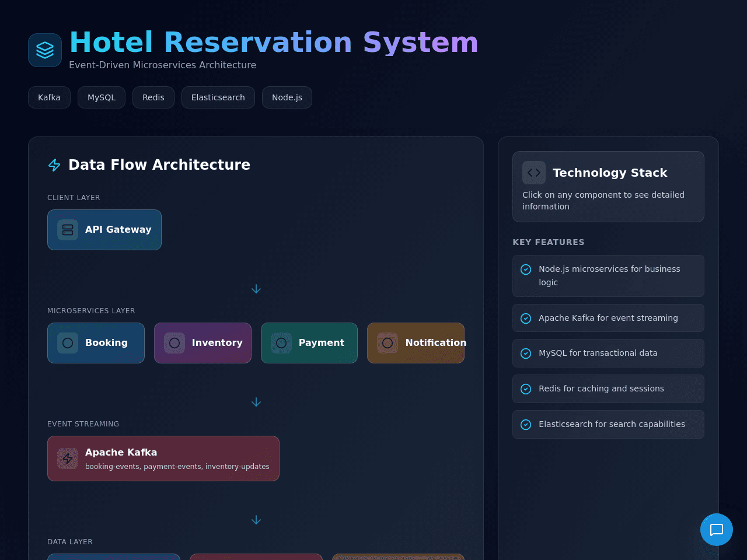Click 'MySQL for transactional data' text
Viewport: 747px width, 560px height.
pos(598,353)
